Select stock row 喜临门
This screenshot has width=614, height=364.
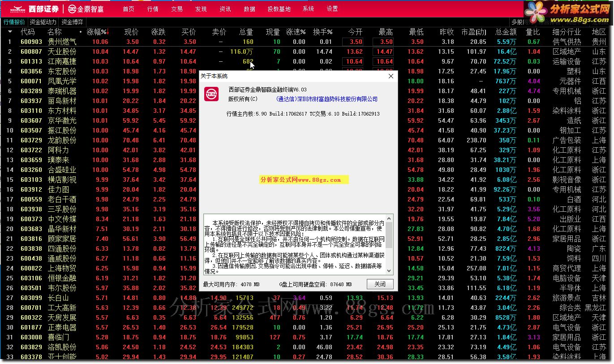pyautogui.click(x=307, y=337)
